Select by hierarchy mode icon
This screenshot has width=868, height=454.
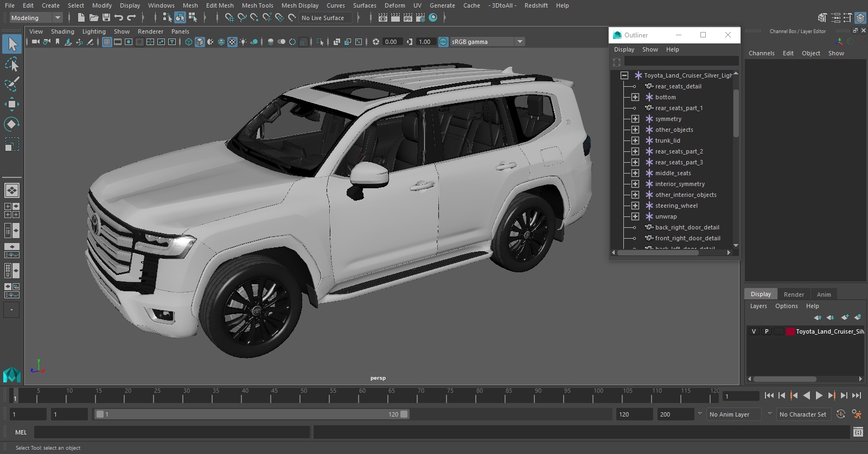pos(167,18)
